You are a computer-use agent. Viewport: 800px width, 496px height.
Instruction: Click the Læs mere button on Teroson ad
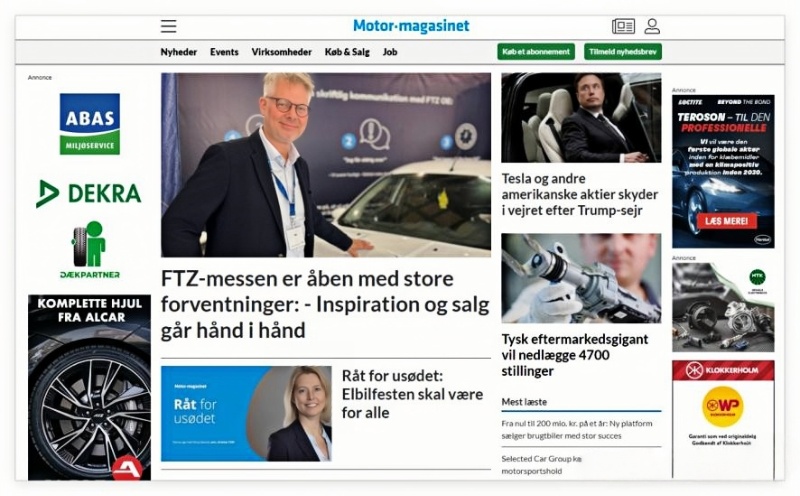[727, 221]
